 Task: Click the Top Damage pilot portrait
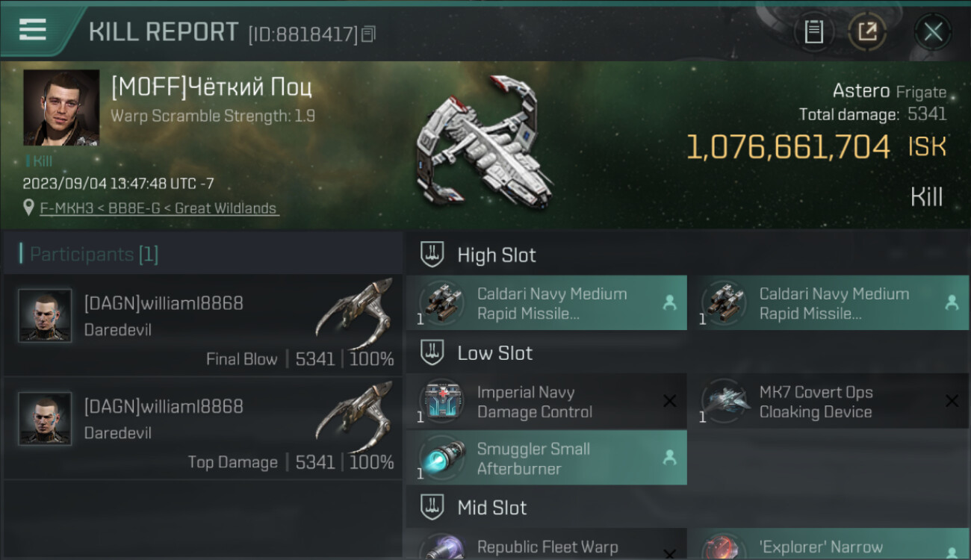[x=45, y=419]
